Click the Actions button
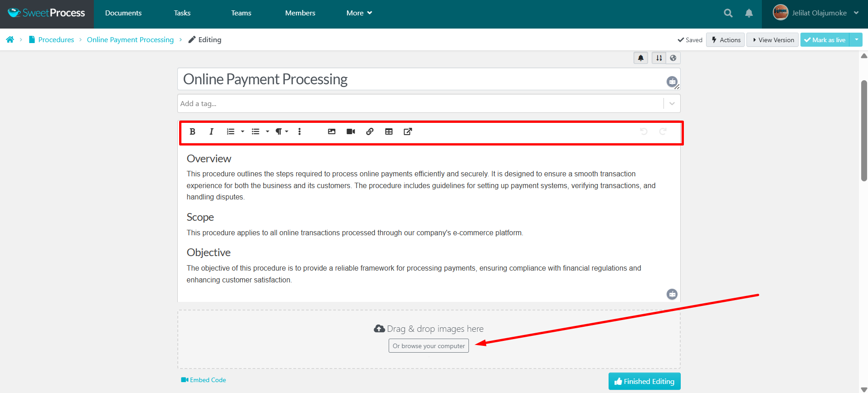This screenshot has height=393, width=868. pyautogui.click(x=726, y=40)
